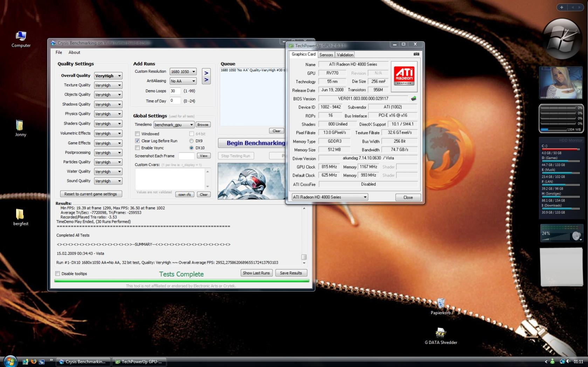Click the Demo Loops input field

coord(175,91)
